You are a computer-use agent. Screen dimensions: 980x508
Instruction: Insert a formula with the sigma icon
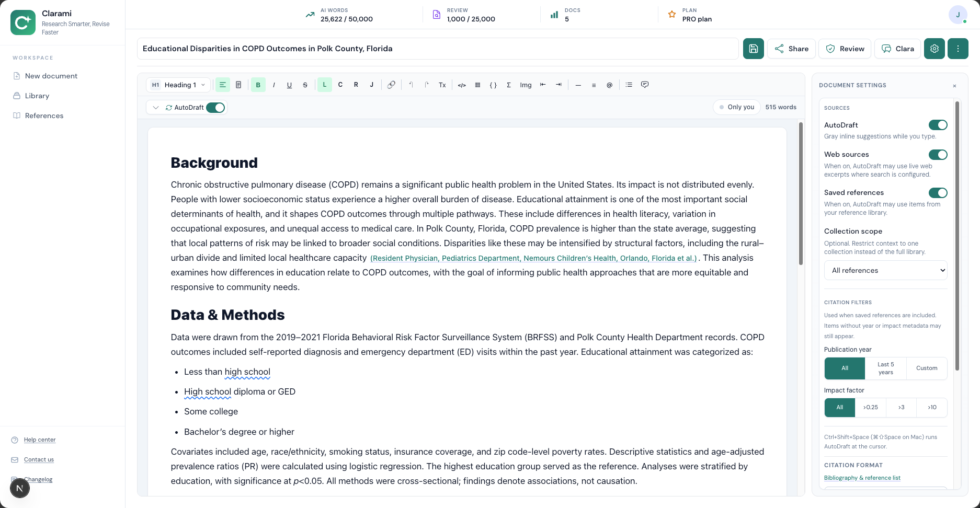(509, 84)
